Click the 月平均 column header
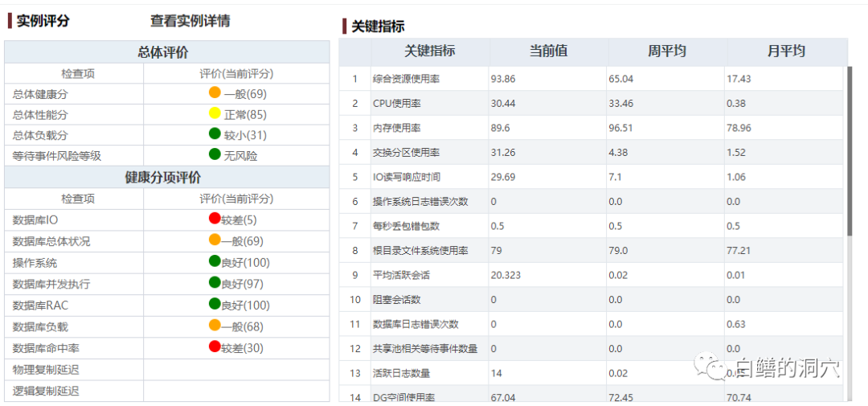Image resolution: width=868 pixels, height=406 pixels. click(x=785, y=51)
